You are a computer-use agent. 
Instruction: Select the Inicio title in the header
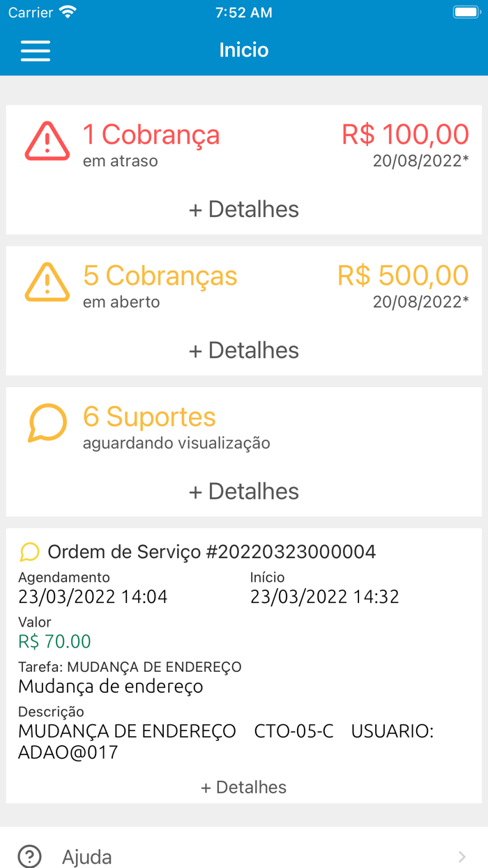click(x=243, y=50)
